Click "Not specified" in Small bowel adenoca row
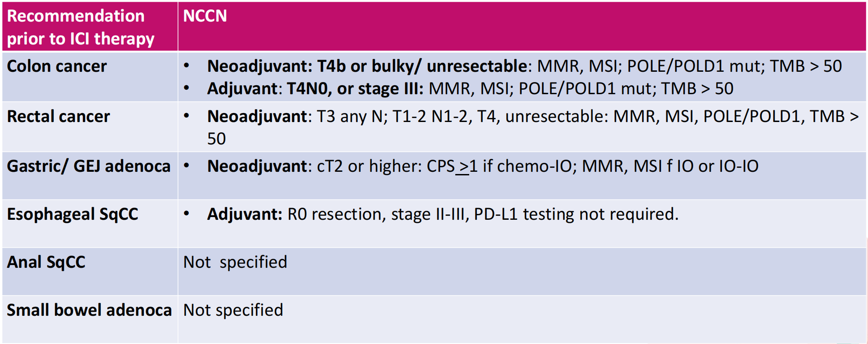The height and width of the screenshot is (344, 868). point(233,310)
